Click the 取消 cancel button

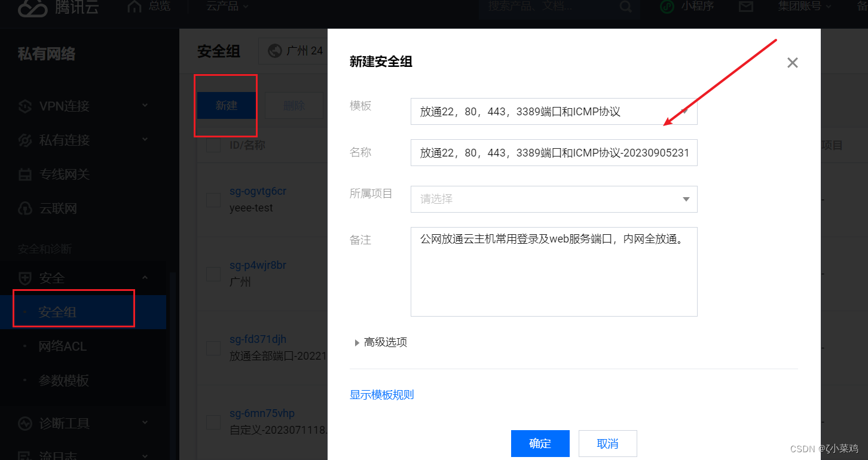click(608, 443)
